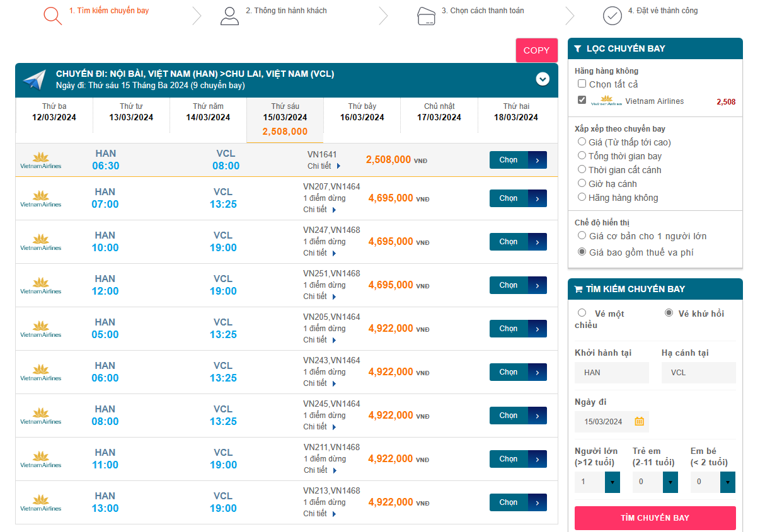The width and height of the screenshot is (765, 532).
Task: Expand 'Chi tiết' for flight VN1641
Action: [324, 166]
